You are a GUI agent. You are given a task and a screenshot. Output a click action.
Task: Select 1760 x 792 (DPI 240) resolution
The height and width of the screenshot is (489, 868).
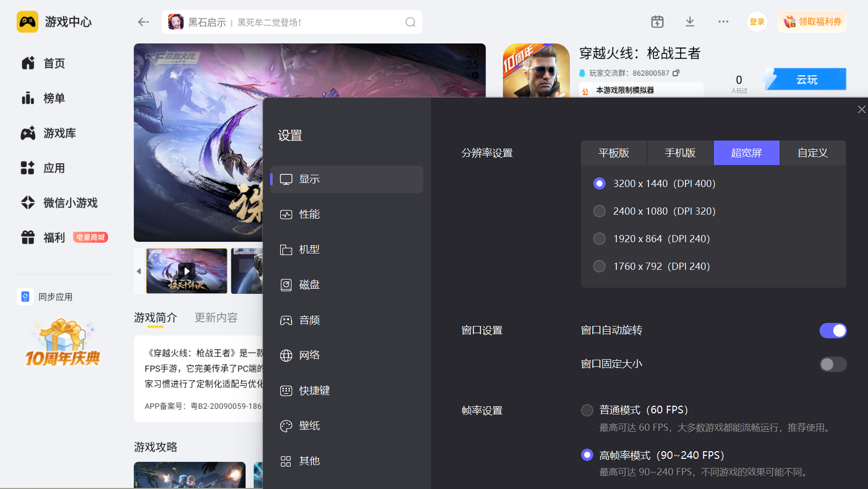coord(599,266)
